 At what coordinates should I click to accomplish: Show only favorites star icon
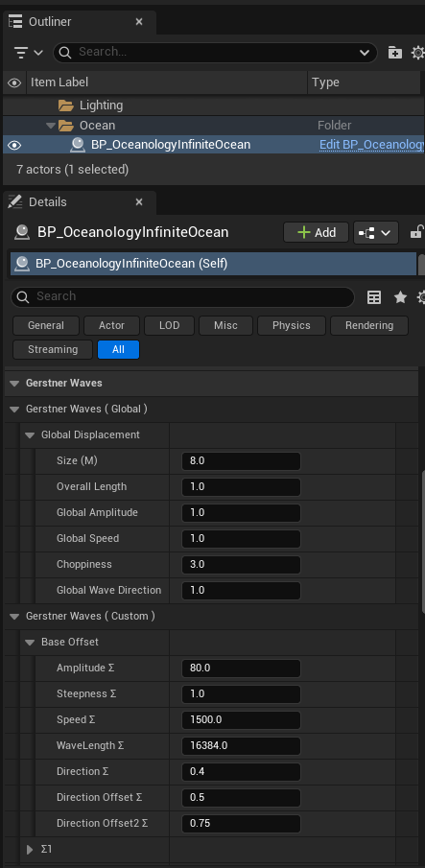pyautogui.click(x=400, y=297)
